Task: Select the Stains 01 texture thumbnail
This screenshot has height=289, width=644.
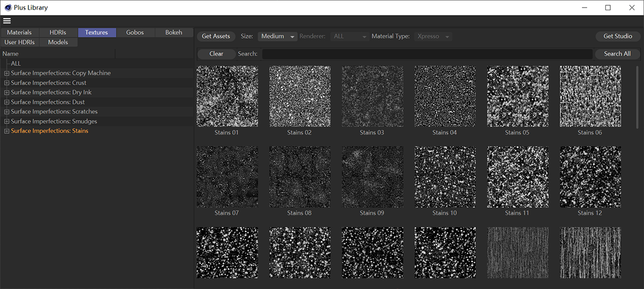Action: tap(227, 97)
